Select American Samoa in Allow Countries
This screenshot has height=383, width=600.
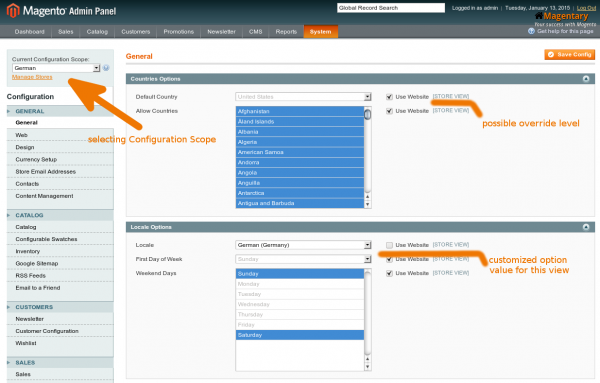click(x=300, y=152)
